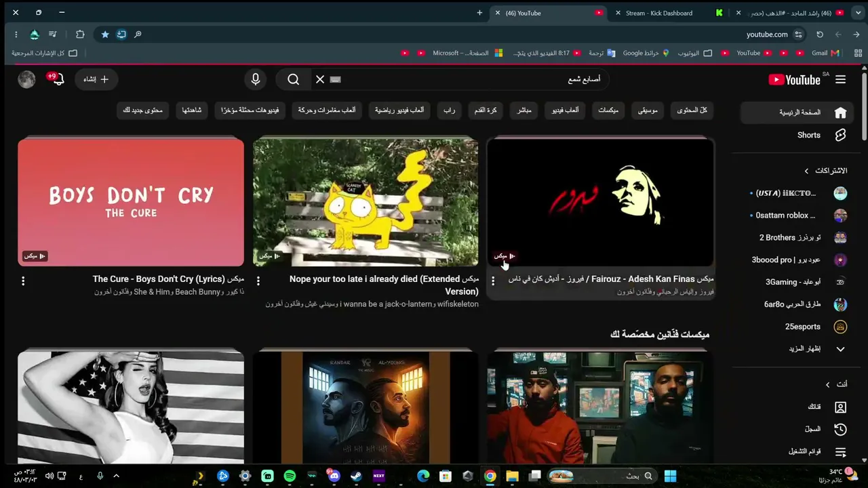Viewport: 868px width, 488px height.
Task: Open the Fairouz - Adesh Kan Finas title
Action: point(611,279)
